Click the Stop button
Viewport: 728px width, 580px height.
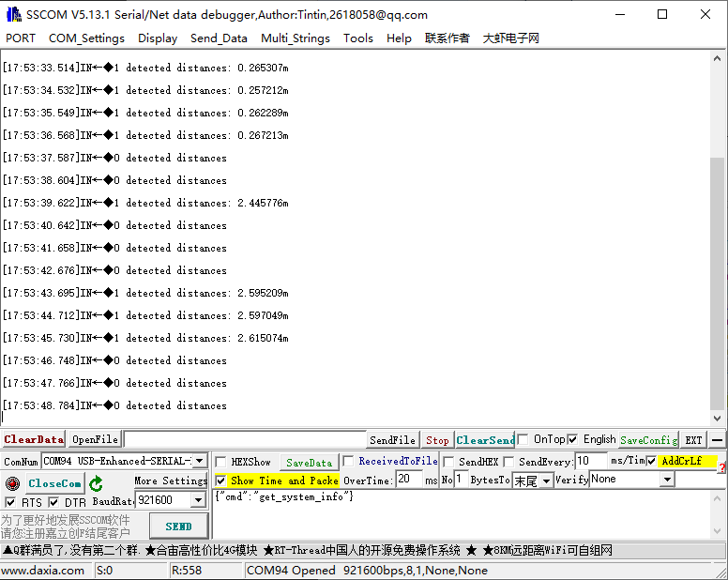coord(437,439)
